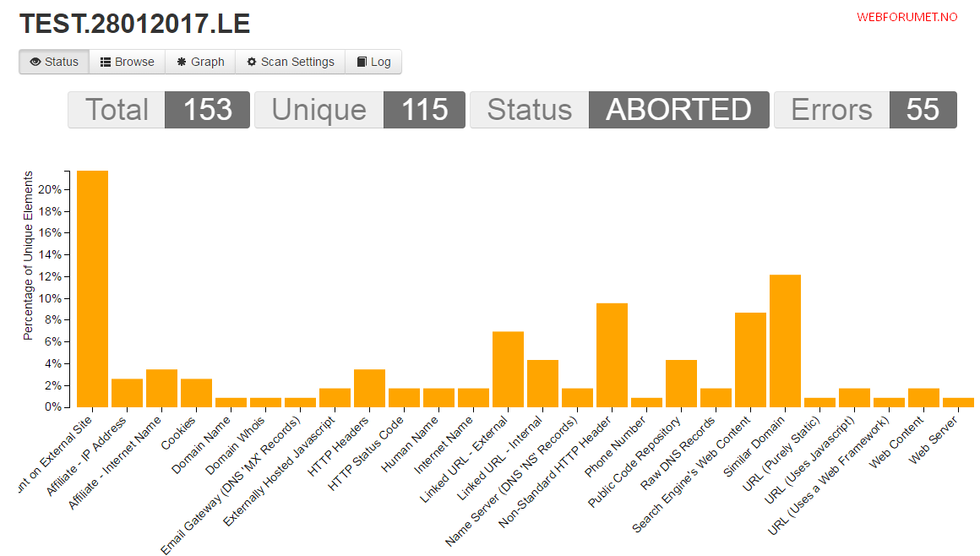Click the Errors 55 badge

pyautogui.click(x=866, y=110)
